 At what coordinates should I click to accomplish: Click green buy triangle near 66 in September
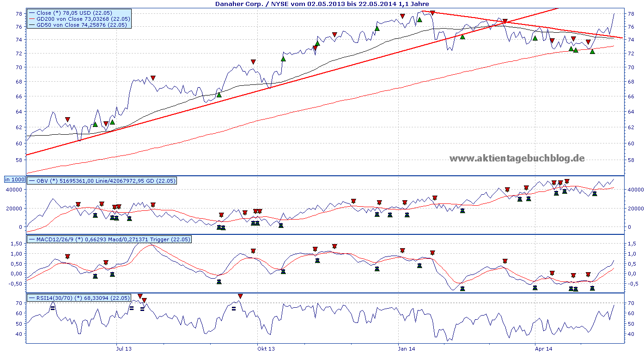point(219,95)
